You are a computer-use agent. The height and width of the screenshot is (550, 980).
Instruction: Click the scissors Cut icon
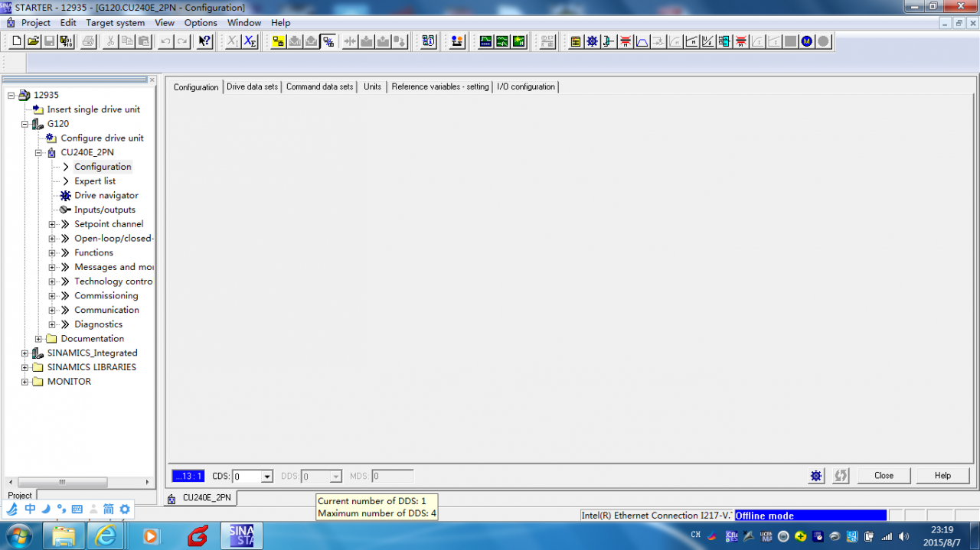click(110, 41)
